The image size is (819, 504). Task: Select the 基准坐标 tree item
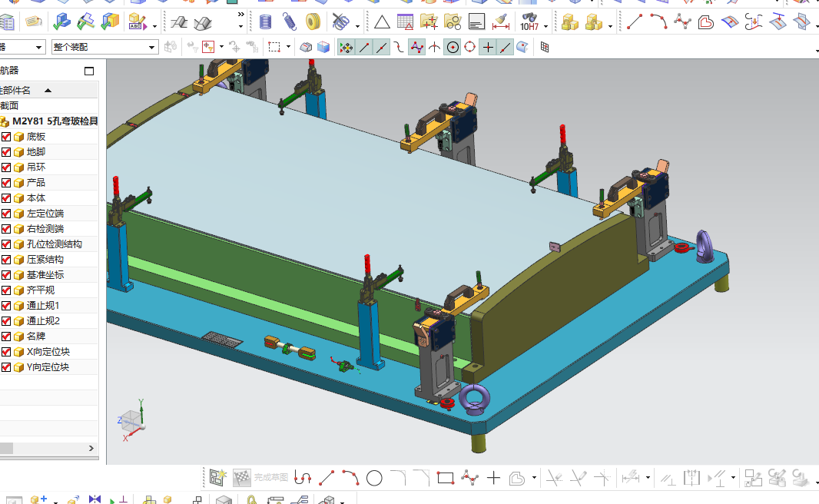[45, 275]
